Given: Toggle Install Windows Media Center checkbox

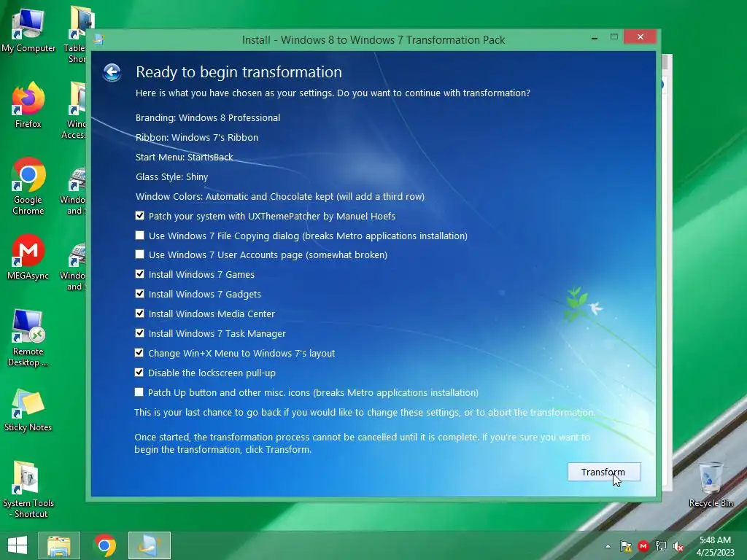Looking at the screenshot, I should [139, 314].
